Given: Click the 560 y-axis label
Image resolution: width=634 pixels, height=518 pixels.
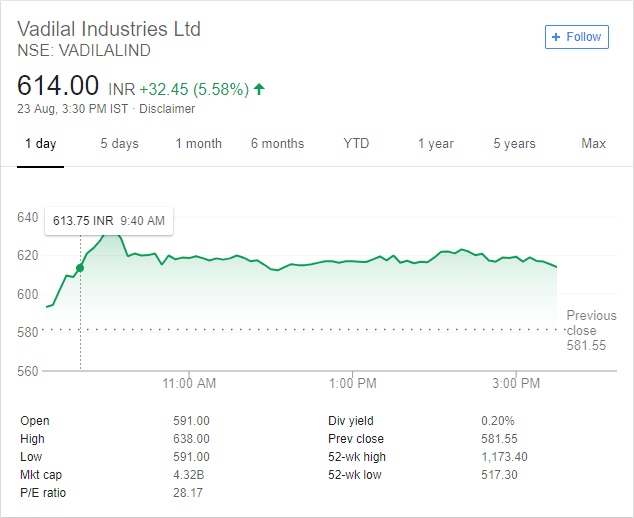Looking at the screenshot, I should coord(27,371).
